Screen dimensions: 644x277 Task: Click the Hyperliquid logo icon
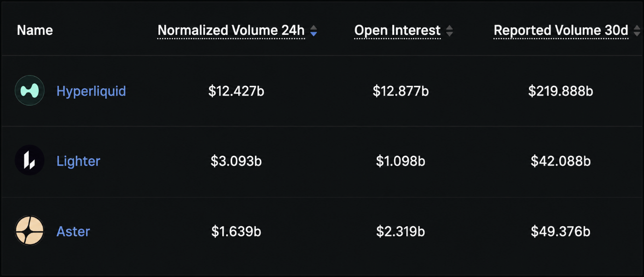click(29, 90)
